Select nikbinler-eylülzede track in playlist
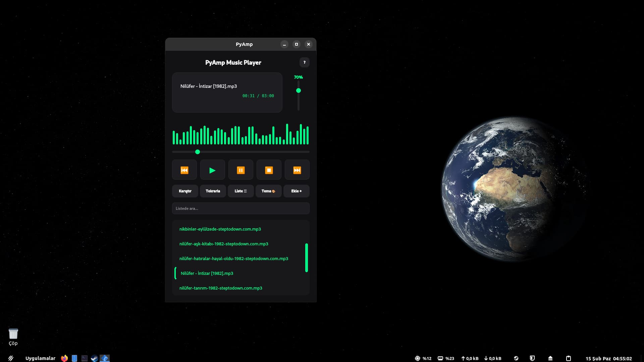 coord(220,229)
